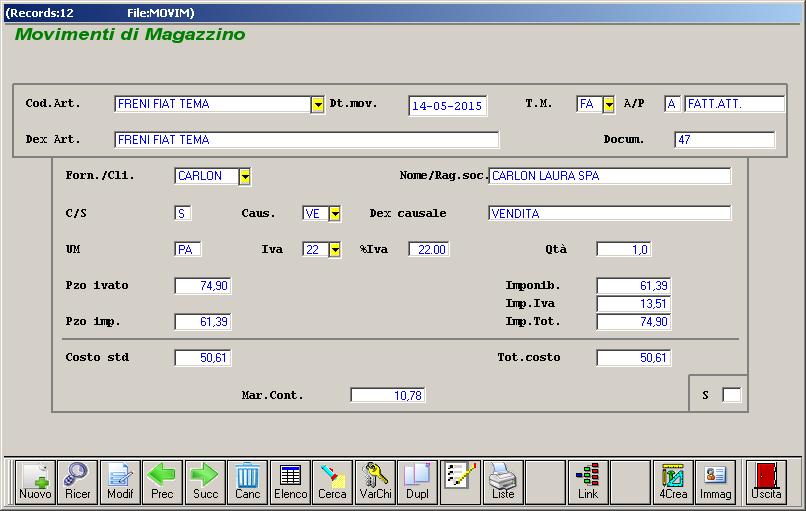Click the A/P letter field
Screen dimensions: 806x511
(x=672, y=104)
